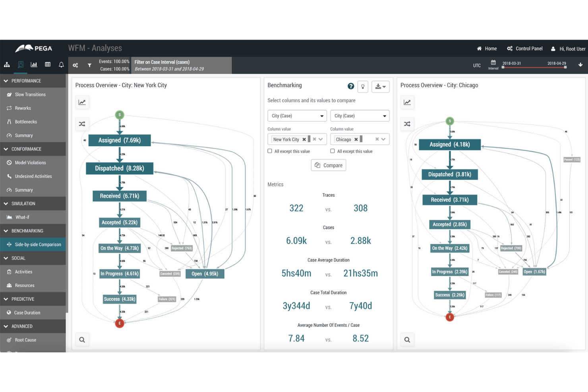Open notifications via the bell icon
The image size is (588, 392).
click(61, 64)
